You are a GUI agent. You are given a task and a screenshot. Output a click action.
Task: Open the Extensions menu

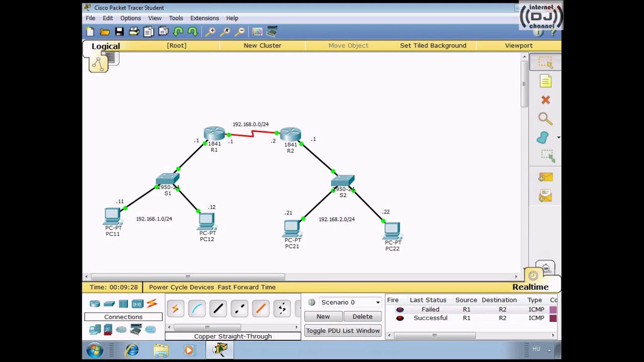(x=204, y=18)
